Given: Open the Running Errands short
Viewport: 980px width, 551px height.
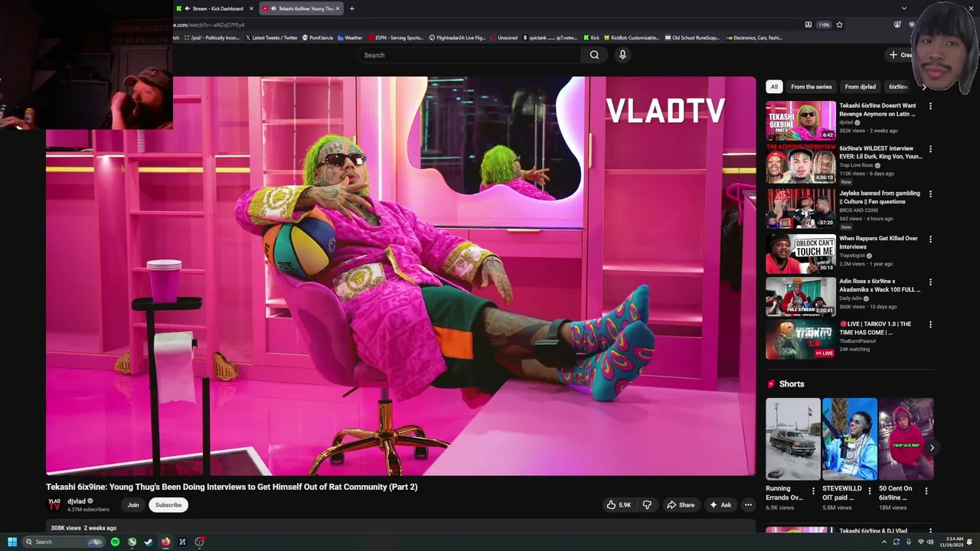Looking at the screenshot, I should (x=792, y=439).
